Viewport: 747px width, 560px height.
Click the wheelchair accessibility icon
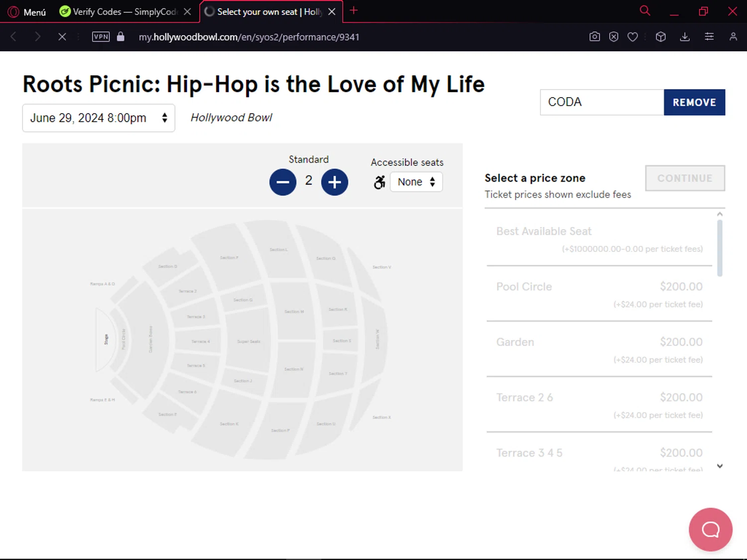tap(379, 182)
